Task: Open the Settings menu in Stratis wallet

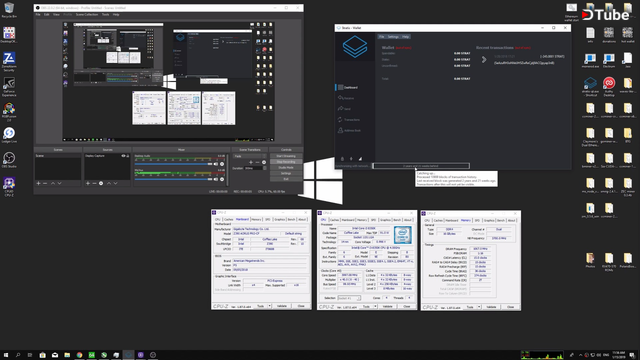Action: coord(393,37)
